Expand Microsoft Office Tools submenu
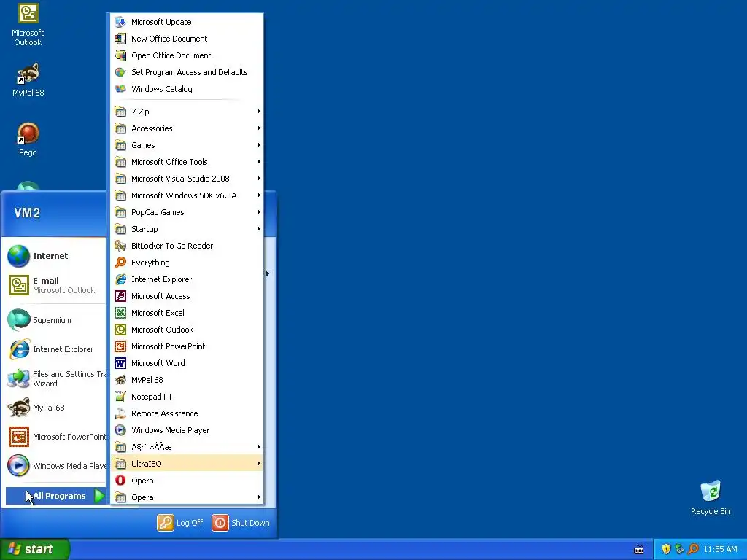The width and height of the screenshot is (747, 560). click(x=187, y=162)
